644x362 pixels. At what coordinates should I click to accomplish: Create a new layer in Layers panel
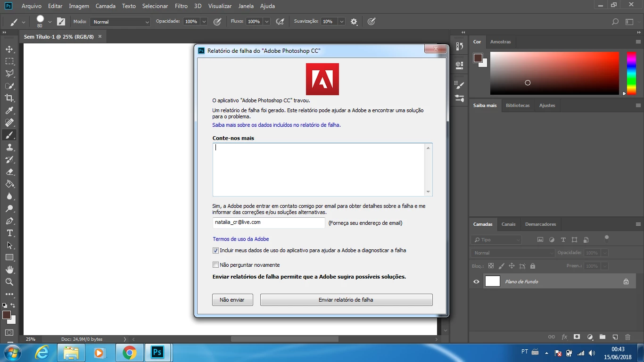click(x=615, y=337)
